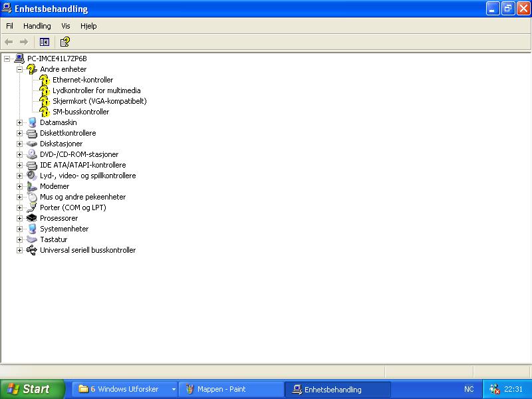This screenshot has width=532, height=399.
Task: Select the Modemer text label
Action: (x=55, y=186)
